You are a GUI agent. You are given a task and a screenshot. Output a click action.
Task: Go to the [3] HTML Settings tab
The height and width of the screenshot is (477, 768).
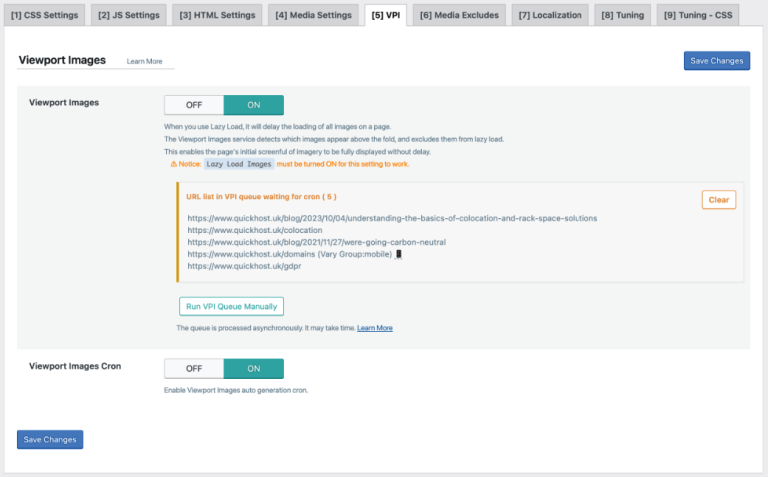tap(217, 15)
